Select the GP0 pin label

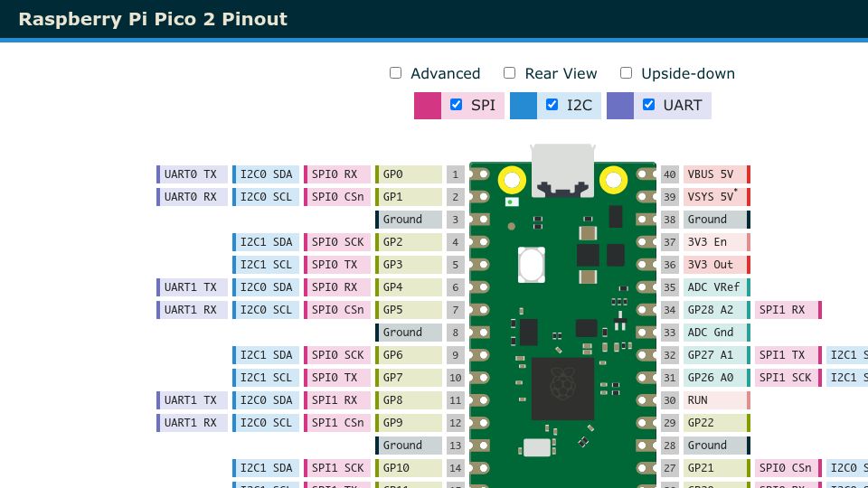[409, 174]
